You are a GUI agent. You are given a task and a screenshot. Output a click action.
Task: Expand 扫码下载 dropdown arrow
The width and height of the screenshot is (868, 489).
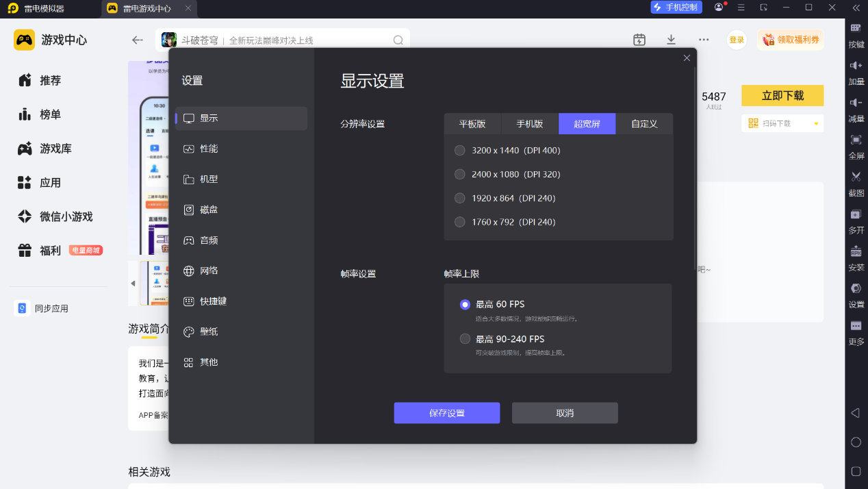coord(816,124)
